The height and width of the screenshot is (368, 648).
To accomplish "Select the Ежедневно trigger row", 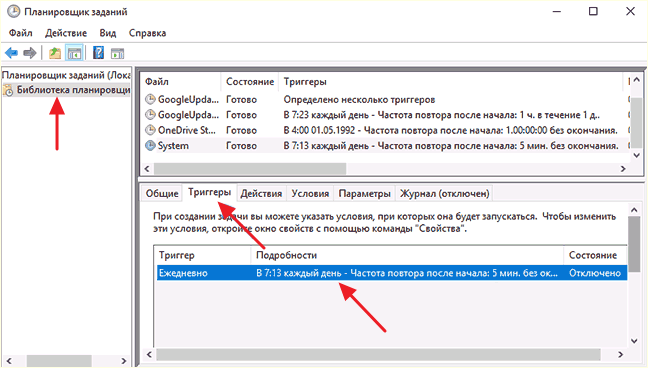I will point(392,273).
